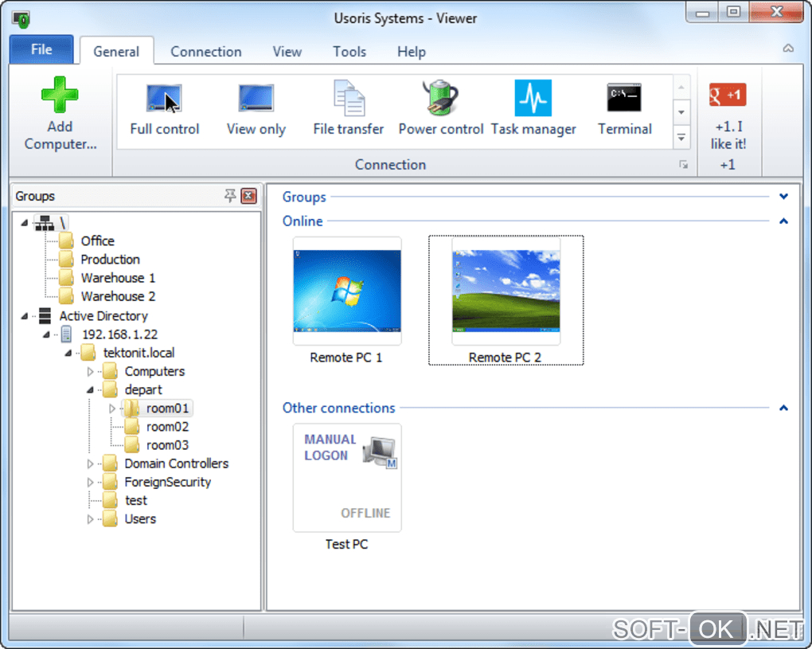Open the Terminal connection mode
The height and width of the screenshot is (649, 812).
[x=625, y=109]
